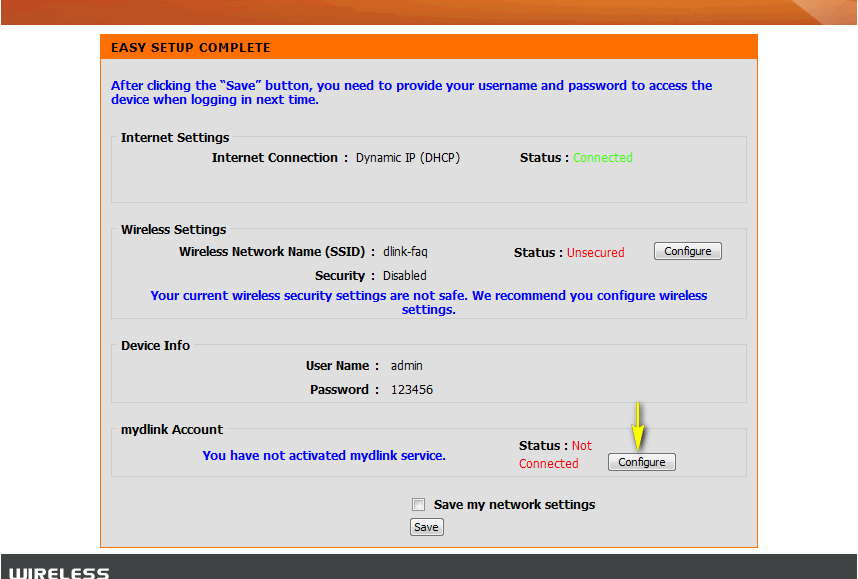Click the mydlink not activated message
This screenshot has height=579, width=858.
(323, 456)
